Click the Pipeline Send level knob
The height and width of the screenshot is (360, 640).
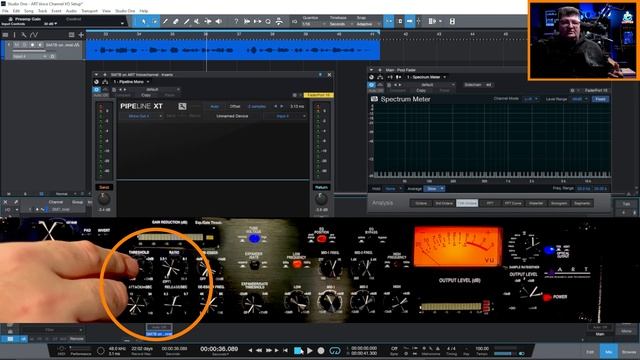coord(104,199)
